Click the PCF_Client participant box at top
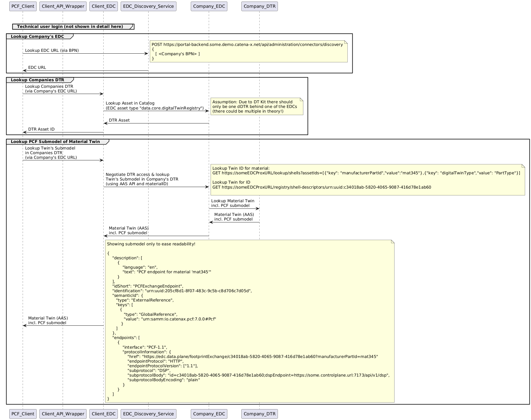The height and width of the screenshot is (420, 531). tap(23, 6)
